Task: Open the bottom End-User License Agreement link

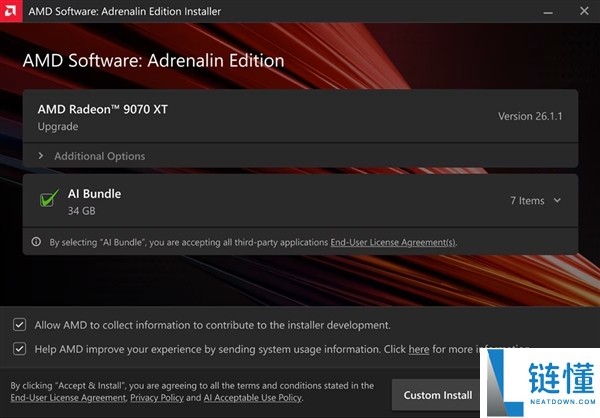Action: tap(68, 398)
